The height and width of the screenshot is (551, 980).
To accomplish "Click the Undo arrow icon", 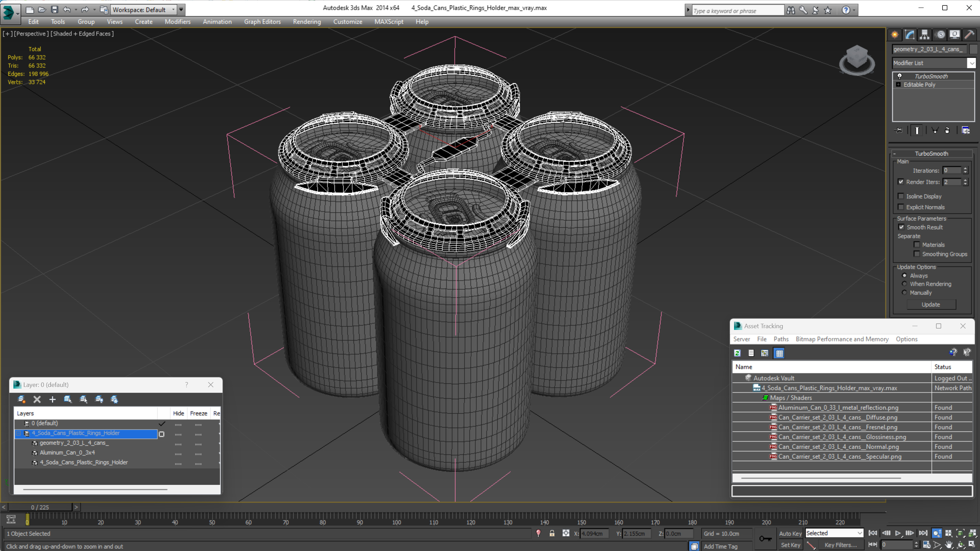I will [x=67, y=10].
